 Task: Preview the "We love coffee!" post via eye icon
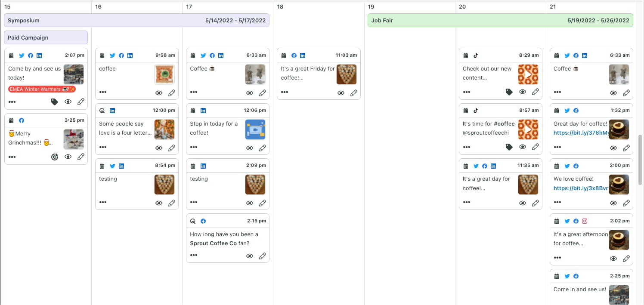pos(613,203)
